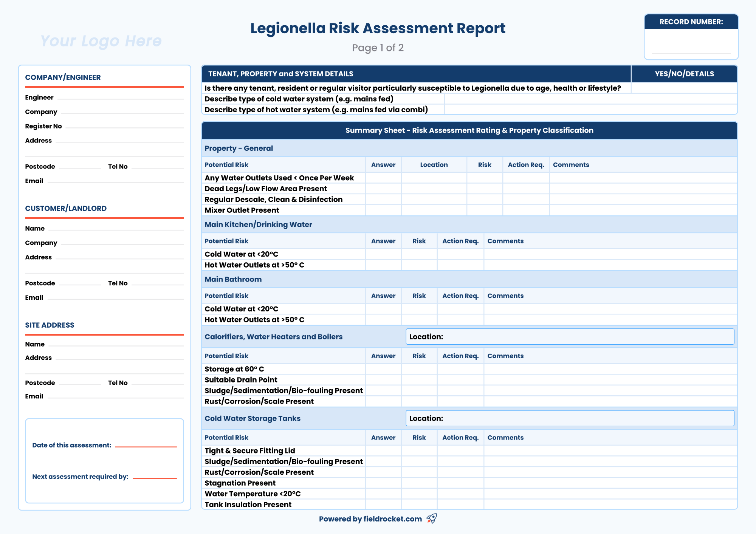
Task: Click the YES/NO/DETAILS cell for tenant susceptibility question
Action: (684, 88)
